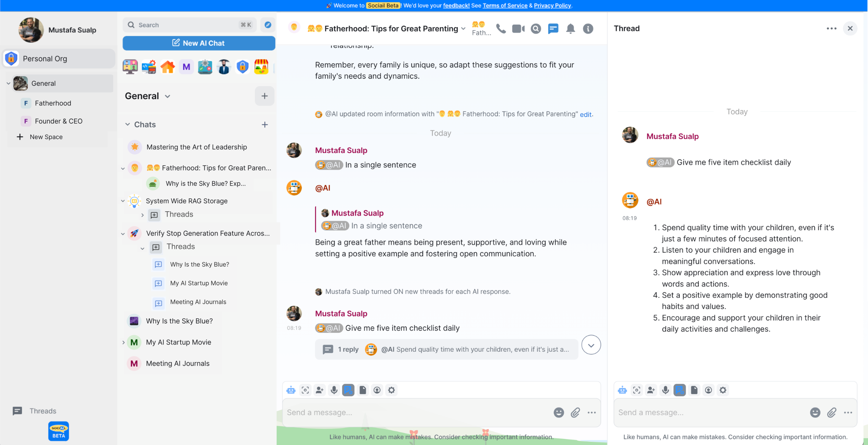Screen dimensions: 868x445
Task: Open Privacy Policy link
Action: 552,5
